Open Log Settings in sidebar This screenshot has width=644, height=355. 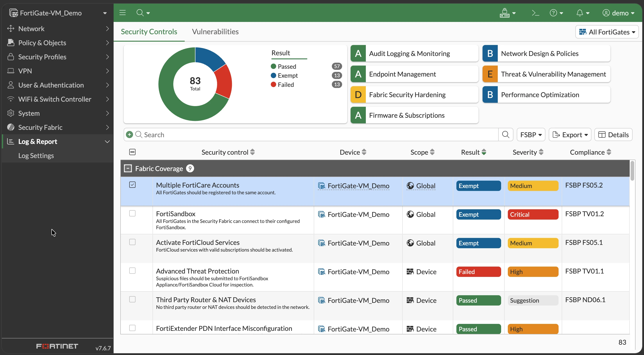tap(36, 156)
